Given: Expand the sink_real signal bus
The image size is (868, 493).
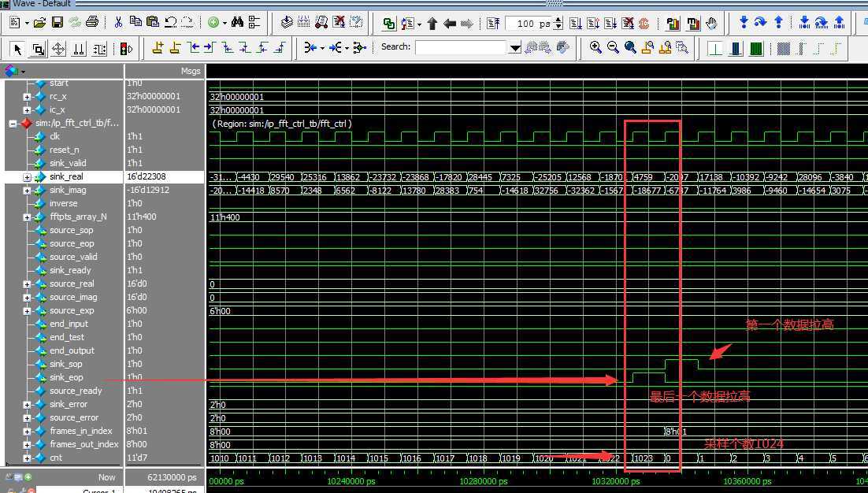Looking at the screenshot, I should click(x=27, y=177).
